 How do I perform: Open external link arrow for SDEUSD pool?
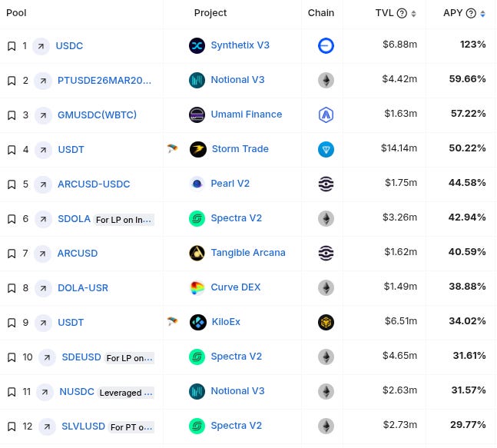coord(47,357)
